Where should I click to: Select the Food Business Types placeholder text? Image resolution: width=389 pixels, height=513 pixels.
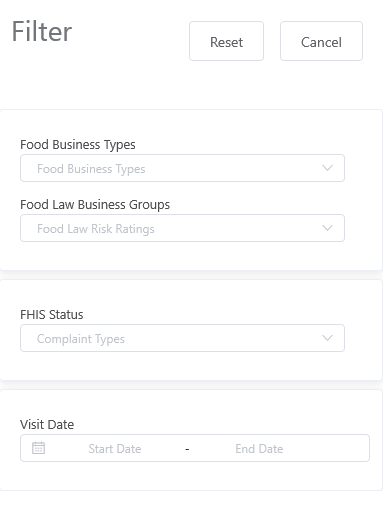click(x=91, y=169)
